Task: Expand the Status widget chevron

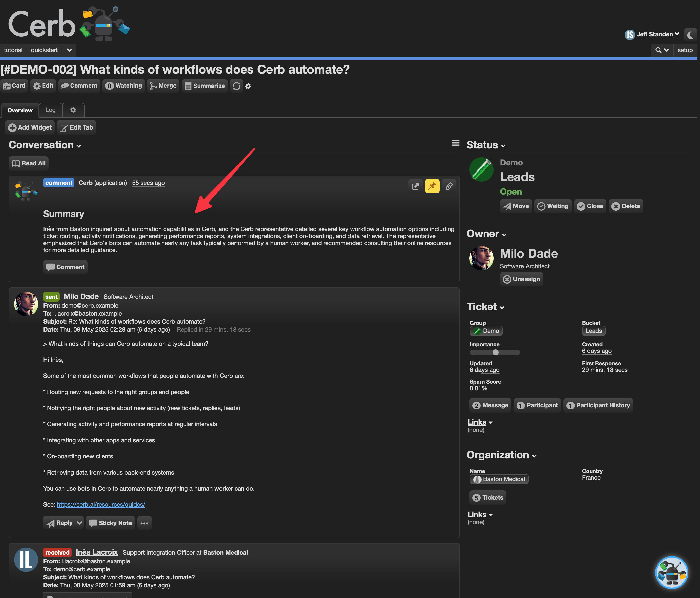Action: pyautogui.click(x=503, y=146)
